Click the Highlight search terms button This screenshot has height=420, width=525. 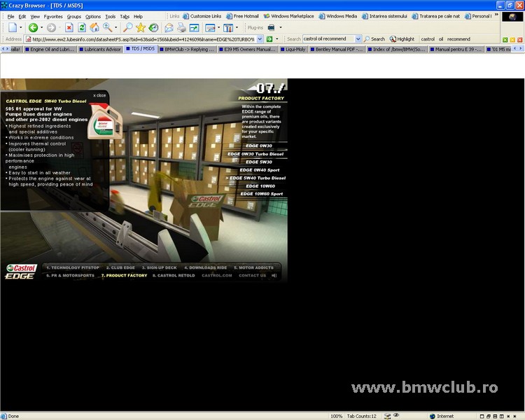point(402,39)
